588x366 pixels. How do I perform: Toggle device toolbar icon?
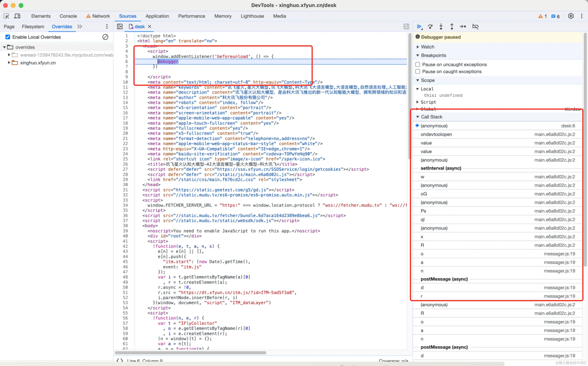click(x=17, y=16)
